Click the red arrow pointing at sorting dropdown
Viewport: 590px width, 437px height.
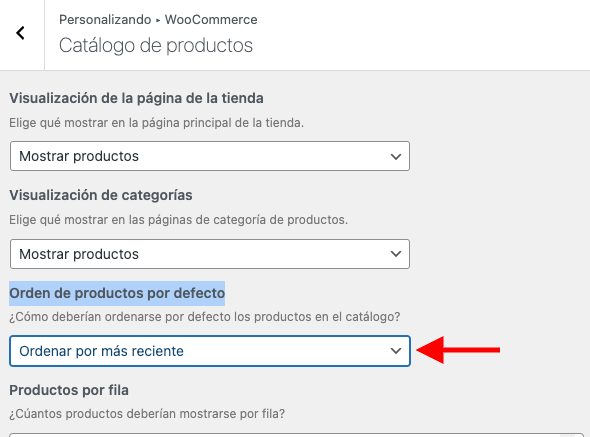pyautogui.click(x=458, y=350)
